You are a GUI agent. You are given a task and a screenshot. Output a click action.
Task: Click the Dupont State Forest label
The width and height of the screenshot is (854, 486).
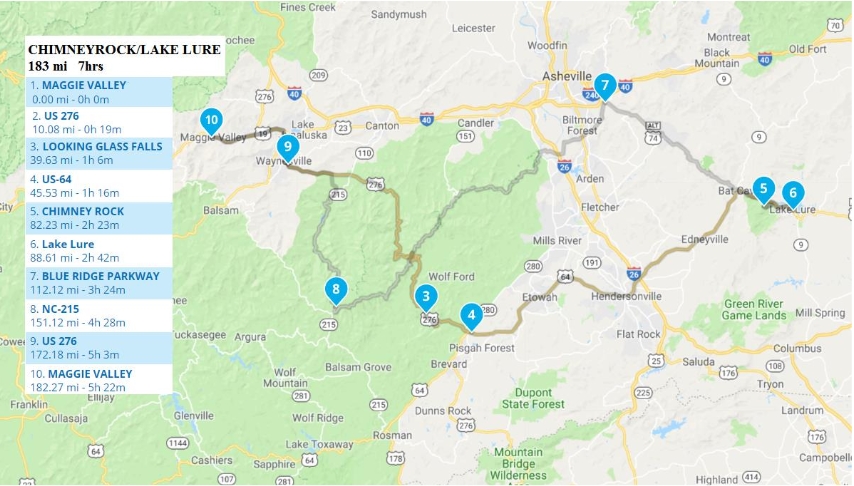[533, 398]
